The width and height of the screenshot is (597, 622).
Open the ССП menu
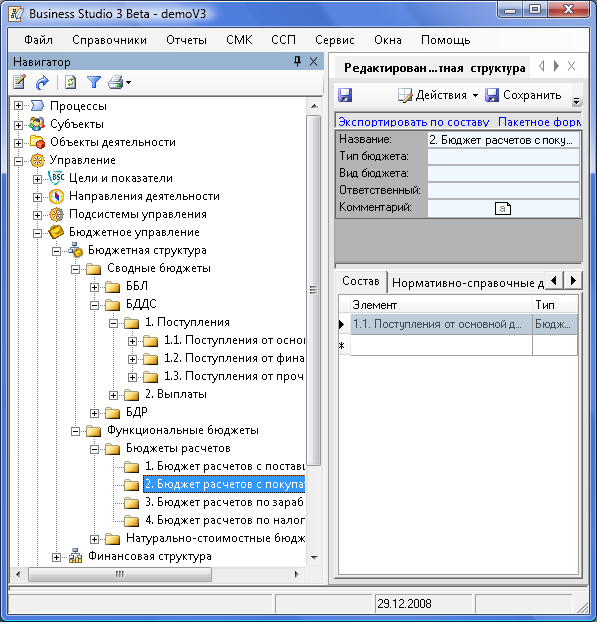pos(284,40)
